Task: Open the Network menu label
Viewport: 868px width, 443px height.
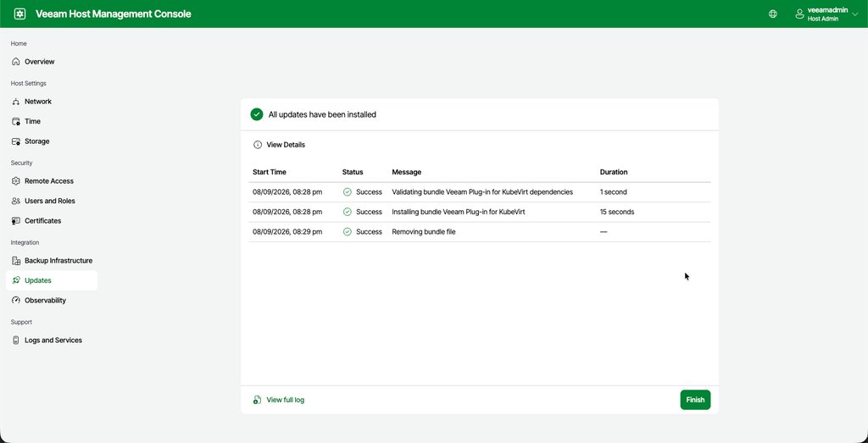Action: tap(38, 101)
